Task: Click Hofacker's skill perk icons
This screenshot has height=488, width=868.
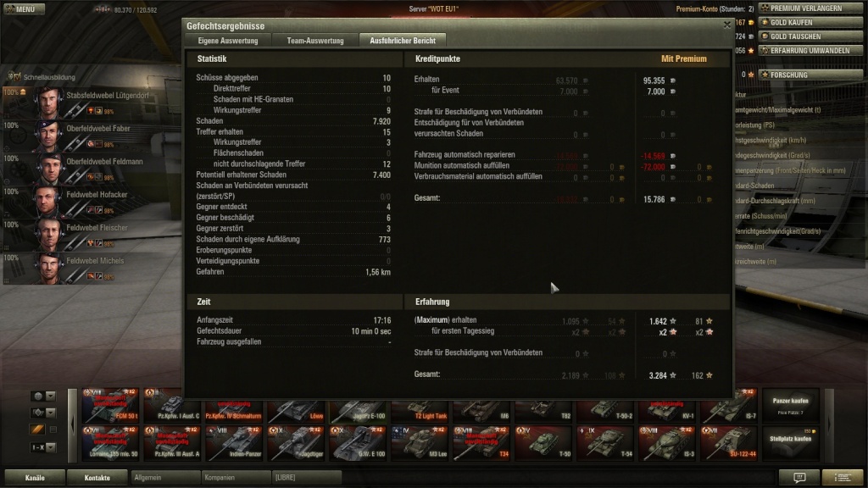Action: point(95,210)
